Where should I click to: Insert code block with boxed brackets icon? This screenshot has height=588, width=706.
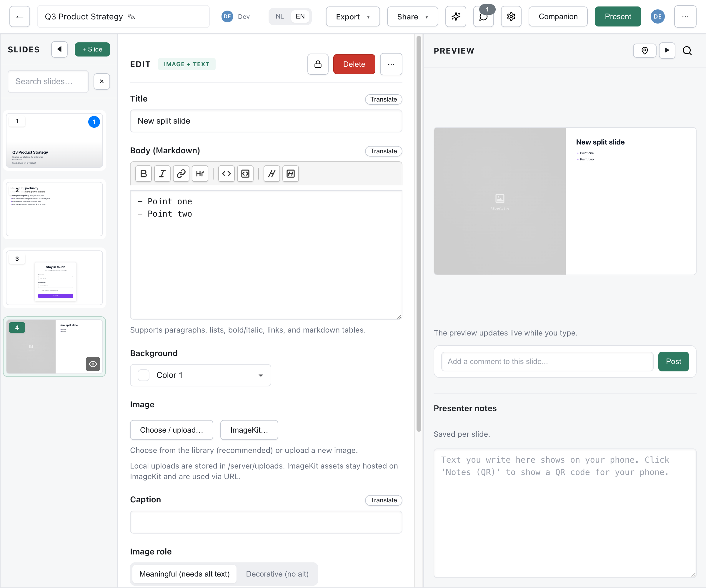click(245, 174)
